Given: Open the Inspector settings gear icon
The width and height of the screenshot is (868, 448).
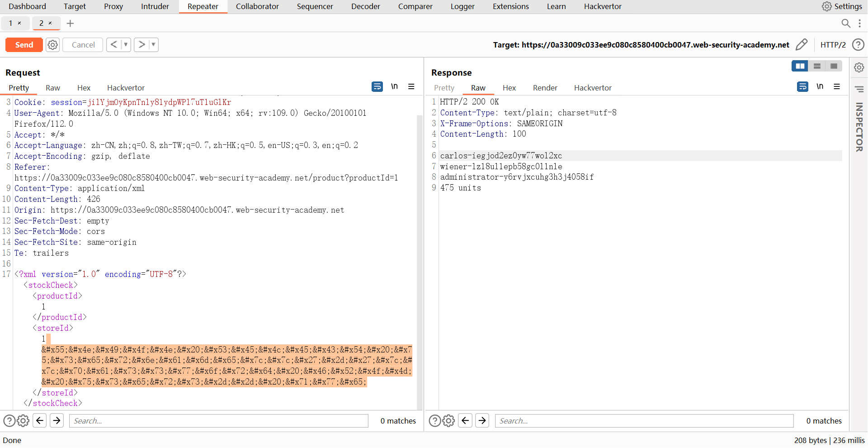Looking at the screenshot, I should pos(859,67).
